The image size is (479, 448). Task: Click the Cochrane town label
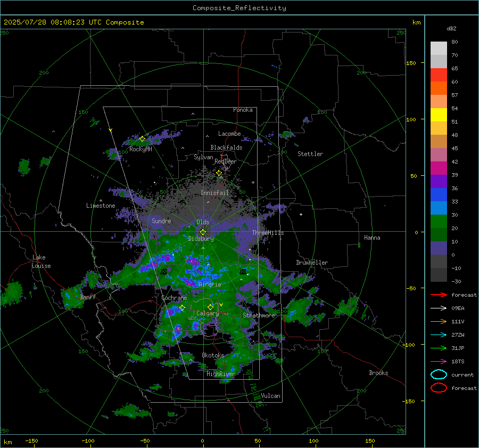[174, 298]
